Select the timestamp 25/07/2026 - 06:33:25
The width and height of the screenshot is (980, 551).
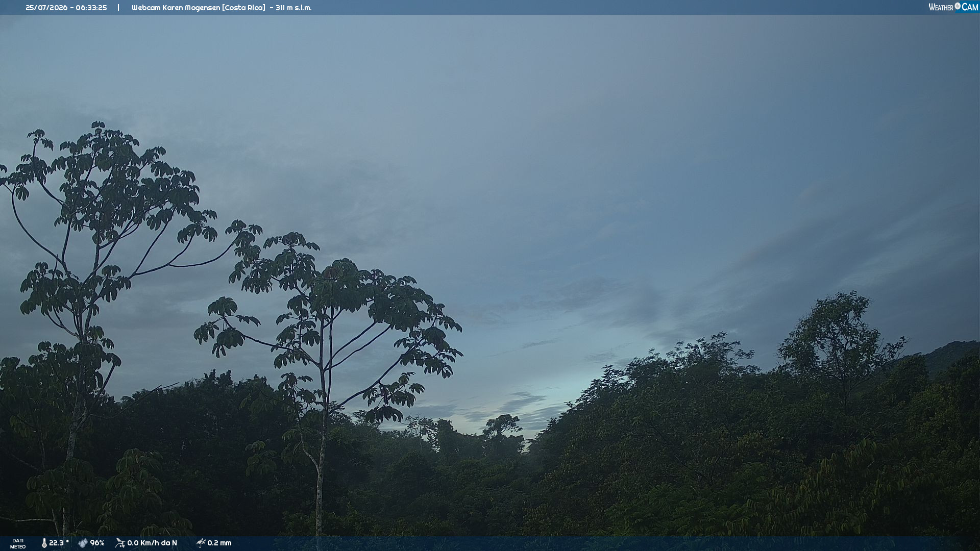tap(66, 8)
